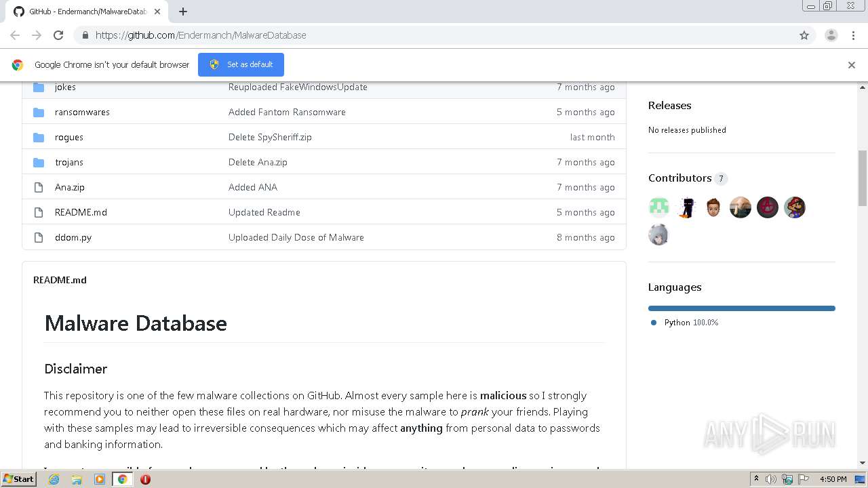This screenshot has height=488, width=868.
Task: Open the Paper Mario contributor avatar
Action: click(795, 207)
